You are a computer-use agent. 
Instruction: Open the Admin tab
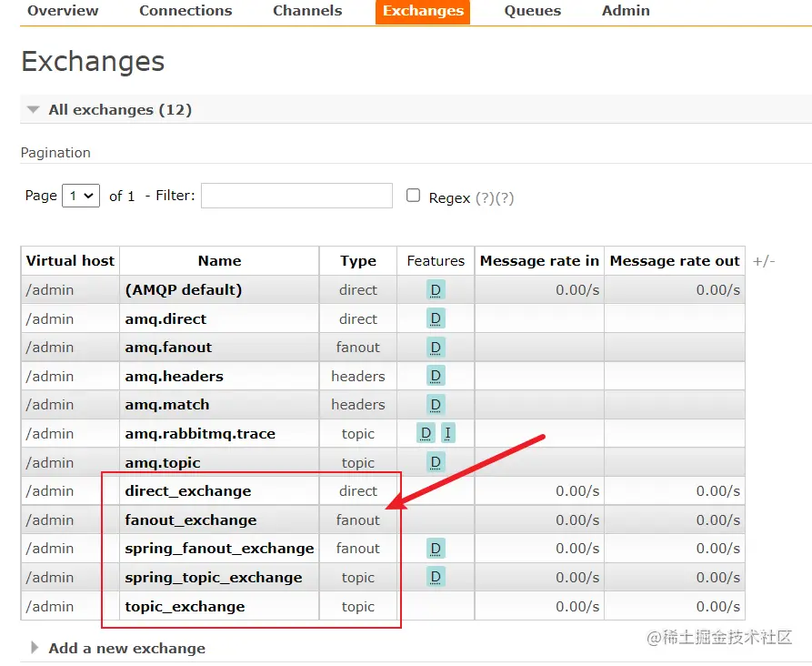[626, 10]
